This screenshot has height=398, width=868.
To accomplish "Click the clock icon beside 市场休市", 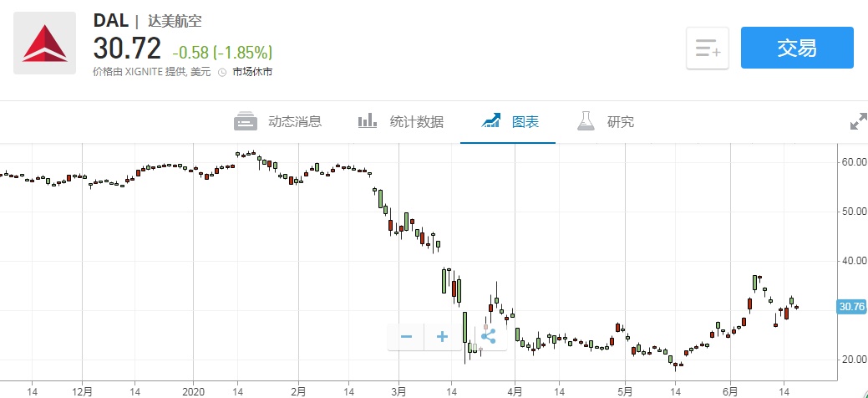I will coord(222,72).
